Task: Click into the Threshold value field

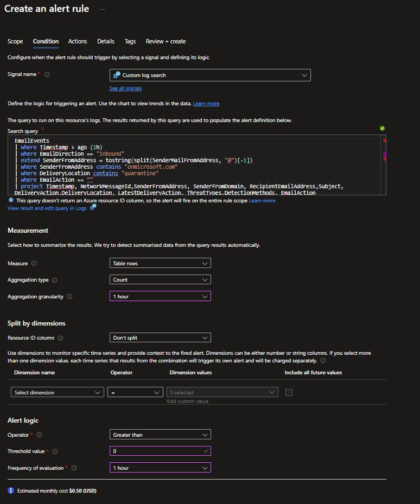Action: pyautogui.click(x=155, y=451)
